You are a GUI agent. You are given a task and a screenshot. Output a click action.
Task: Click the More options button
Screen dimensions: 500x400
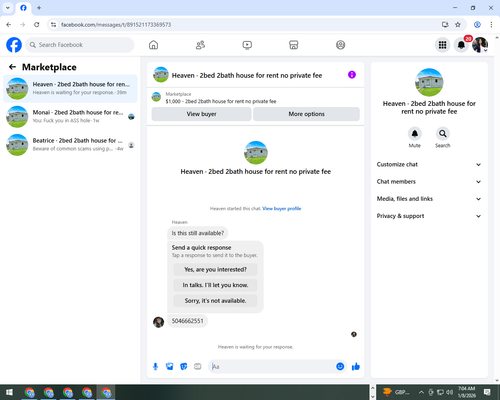pos(306,114)
